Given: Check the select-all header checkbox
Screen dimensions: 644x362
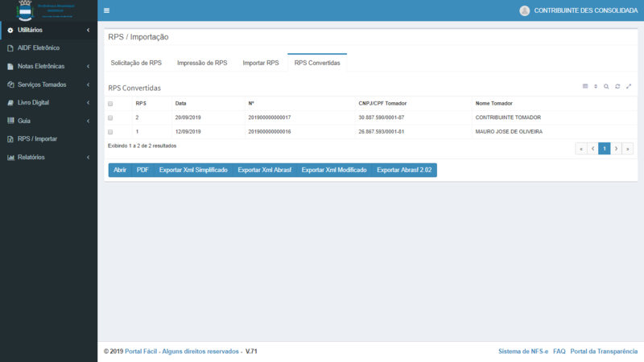Looking at the screenshot, I should coord(110,104).
